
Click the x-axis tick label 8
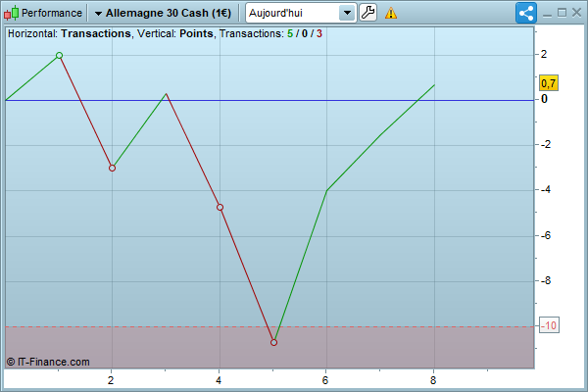click(x=433, y=380)
